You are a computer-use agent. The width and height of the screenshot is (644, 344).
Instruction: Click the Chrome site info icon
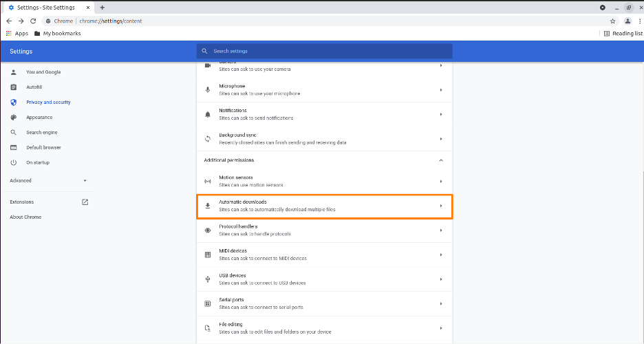click(x=48, y=21)
